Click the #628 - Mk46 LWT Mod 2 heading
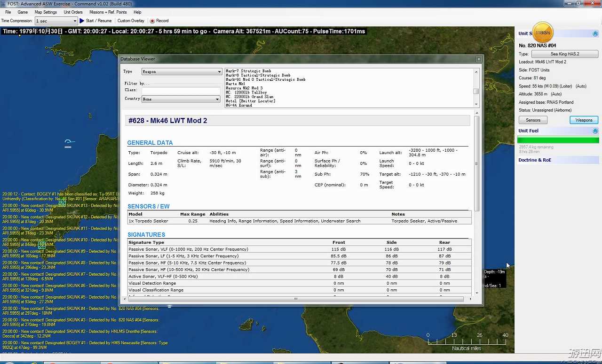Screen dimensions: 602x364 click(x=168, y=121)
